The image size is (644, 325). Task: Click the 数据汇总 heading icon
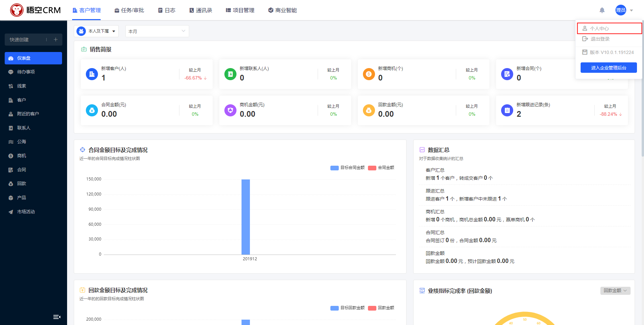point(422,150)
